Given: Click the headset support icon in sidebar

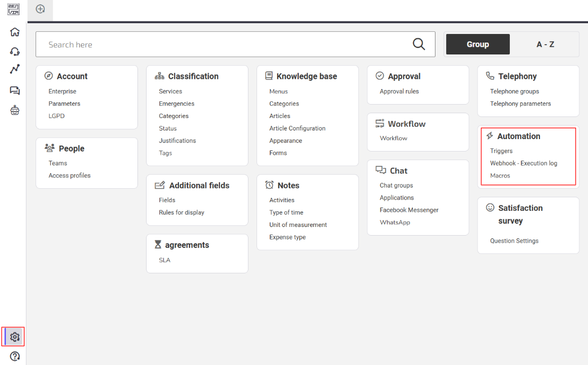Looking at the screenshot, I should tap(15, 51).
